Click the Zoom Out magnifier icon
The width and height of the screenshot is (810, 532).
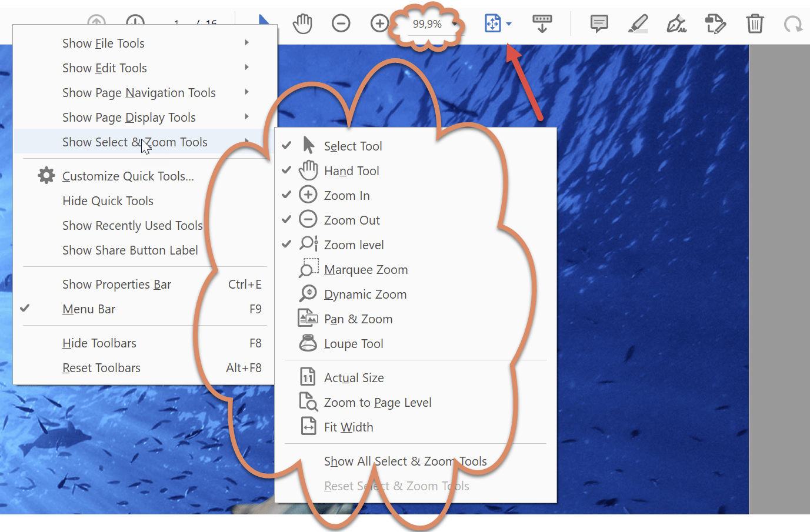point(341,24)
